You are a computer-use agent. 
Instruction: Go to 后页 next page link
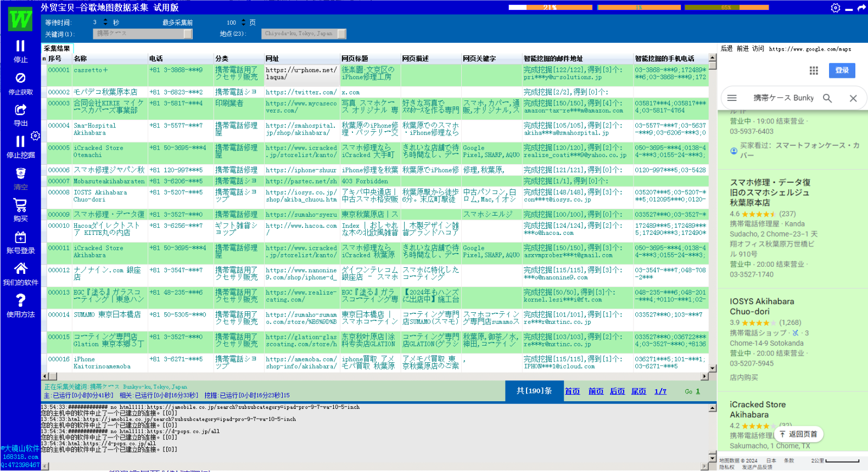pyautogui.click(x=617, y=391)
